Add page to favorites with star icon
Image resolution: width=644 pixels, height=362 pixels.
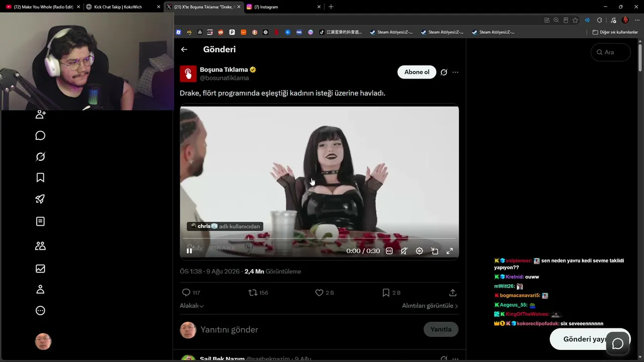pyautogui.click(x=575, y=20)
